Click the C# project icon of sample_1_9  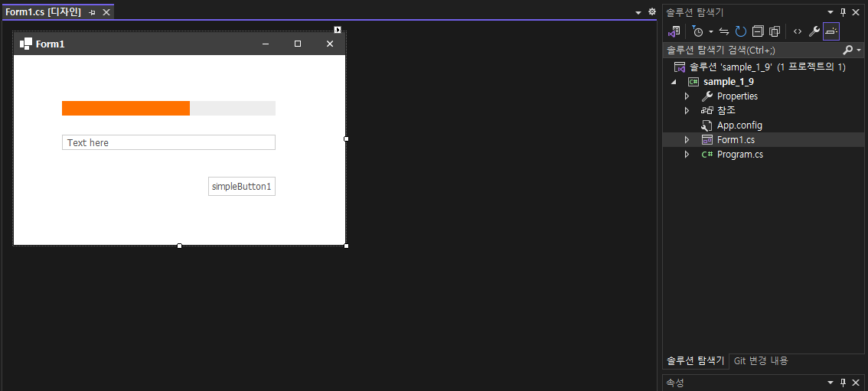693,82
